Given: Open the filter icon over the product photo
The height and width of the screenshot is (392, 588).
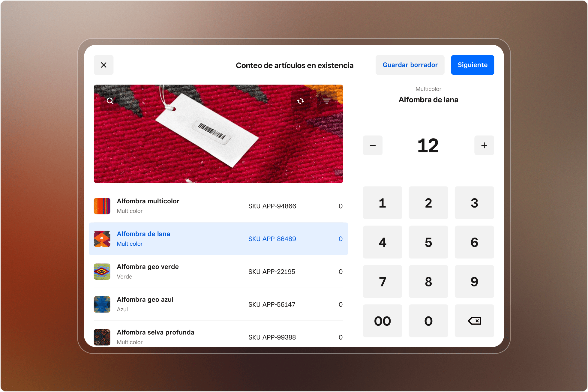Looking at the screenshot, I should [x=327, y=101].
